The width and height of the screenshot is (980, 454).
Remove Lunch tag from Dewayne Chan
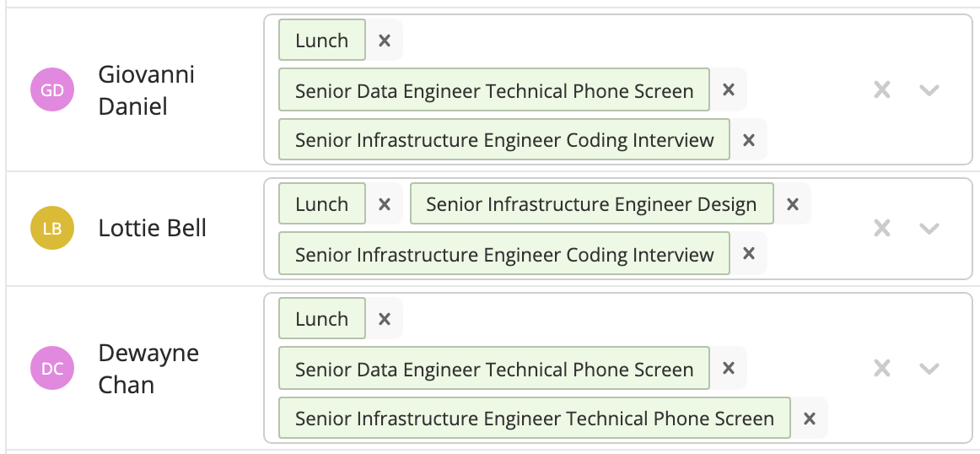coord(385,319)
